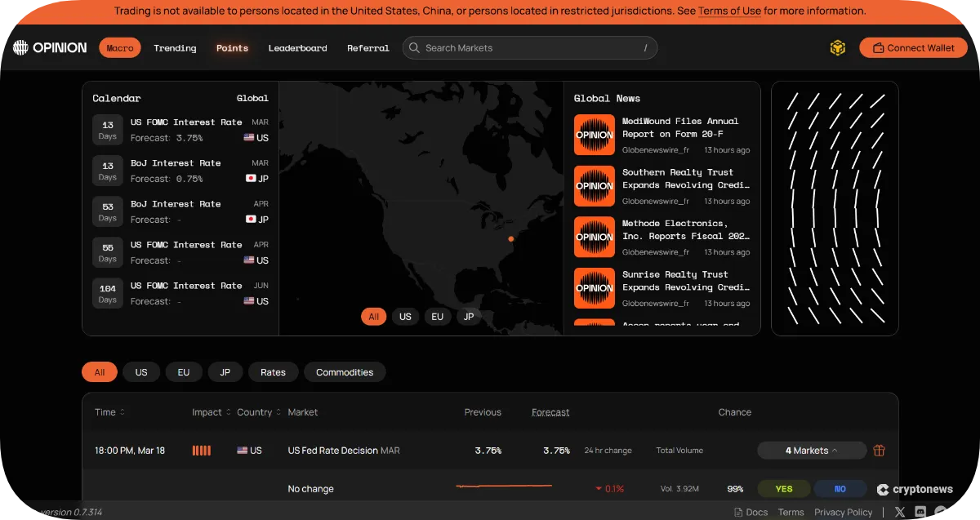Open the Methode Electronics news thumbnail
The image size is (980, 520).
click(595, 237)
